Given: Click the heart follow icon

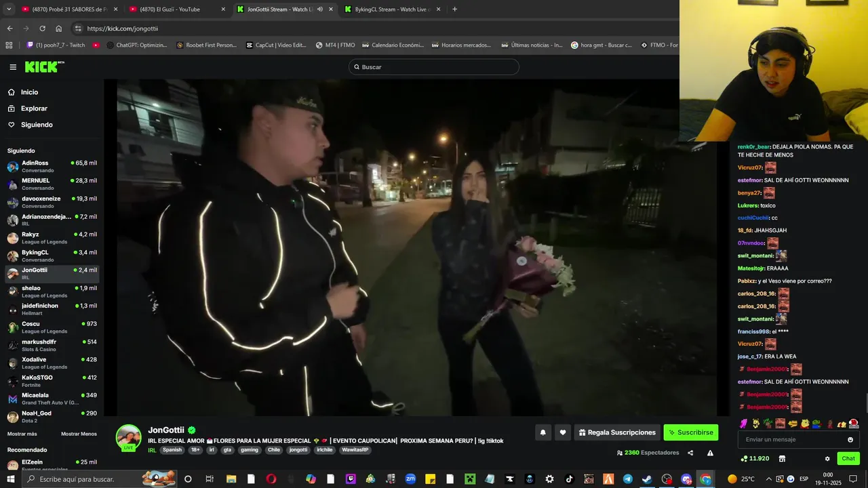Looking at the screenshot, I should tap(562, 432).
